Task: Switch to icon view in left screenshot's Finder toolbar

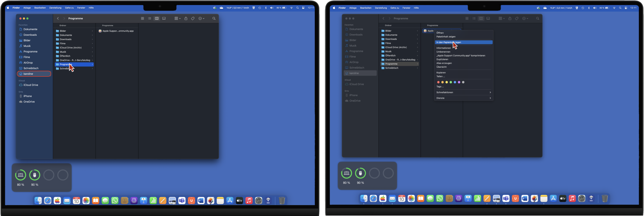Action: click(142, 18)
